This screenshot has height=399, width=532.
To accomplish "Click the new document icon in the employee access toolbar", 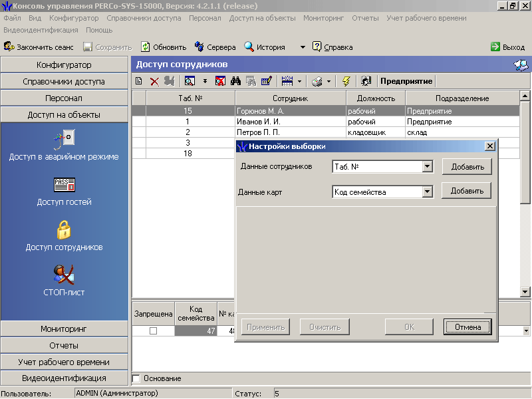I will coord(138,81).
